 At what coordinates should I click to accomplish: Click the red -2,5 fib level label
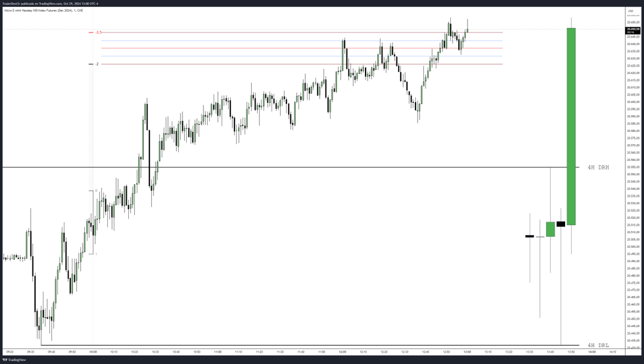click(x=98, y=32)
